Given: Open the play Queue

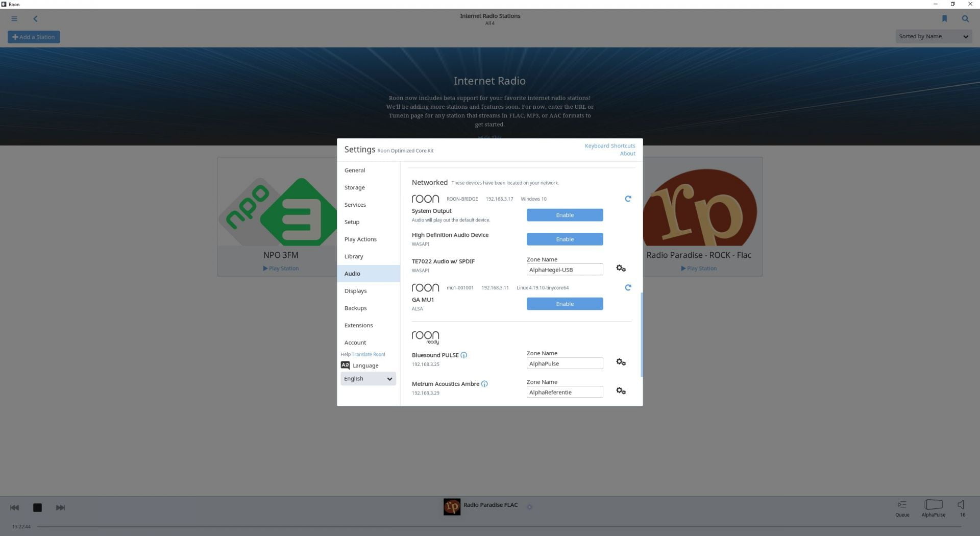Looking at the screenshot, I should coord(902,508).
